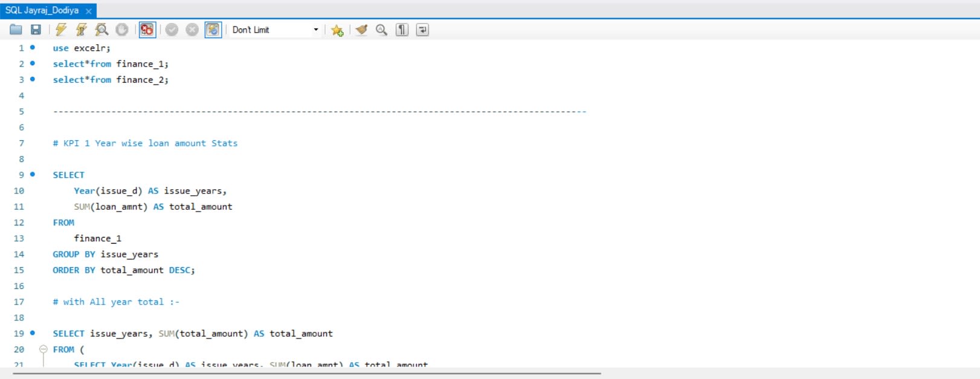The height and width of the screenshot is (379, 980).
Task: Collapse the FROM subquery block on line 20
Action: point(44,349)
